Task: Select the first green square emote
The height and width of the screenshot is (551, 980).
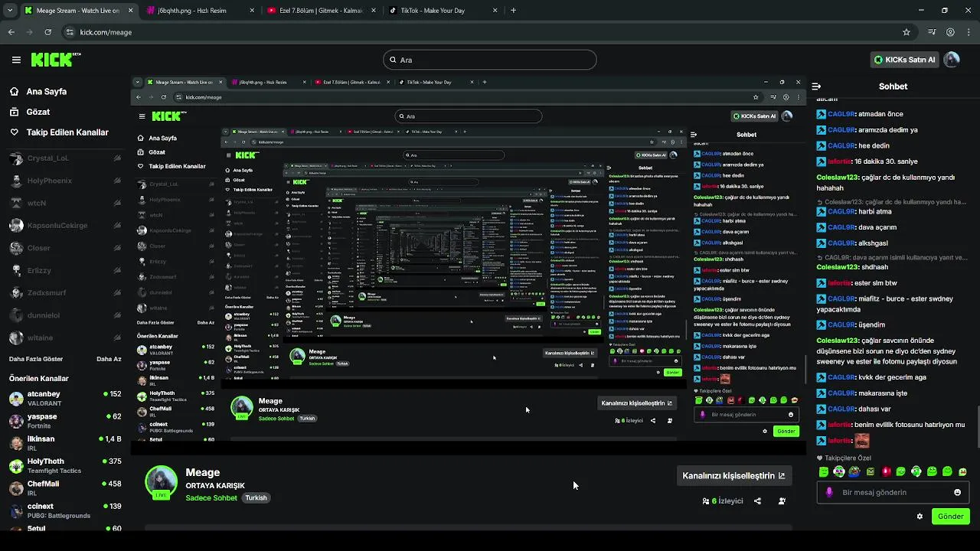Action: click(x=824, y=471)
